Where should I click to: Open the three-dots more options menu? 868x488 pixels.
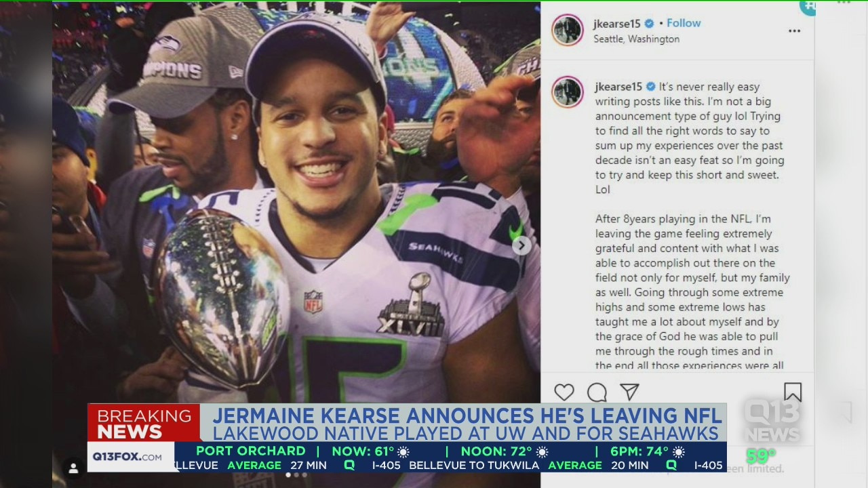click(x=794, y=31)
